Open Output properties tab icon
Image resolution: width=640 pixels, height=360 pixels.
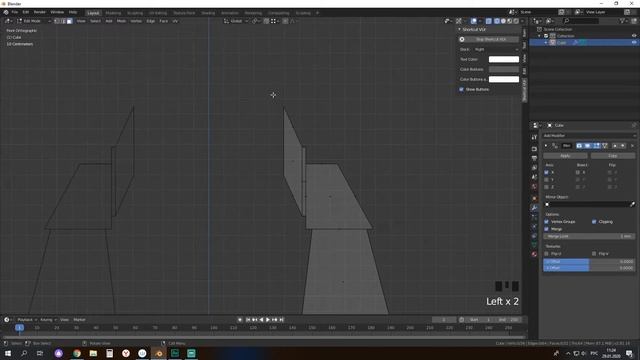coord(534,158)
